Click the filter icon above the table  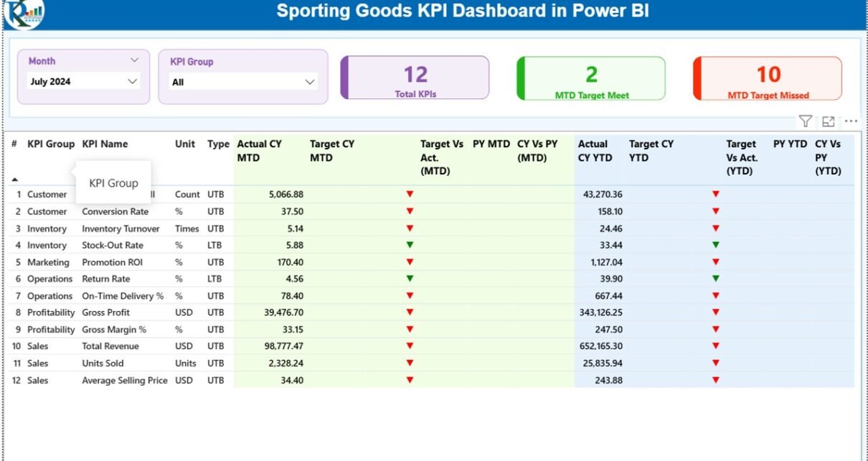click(x=806, y=121)
